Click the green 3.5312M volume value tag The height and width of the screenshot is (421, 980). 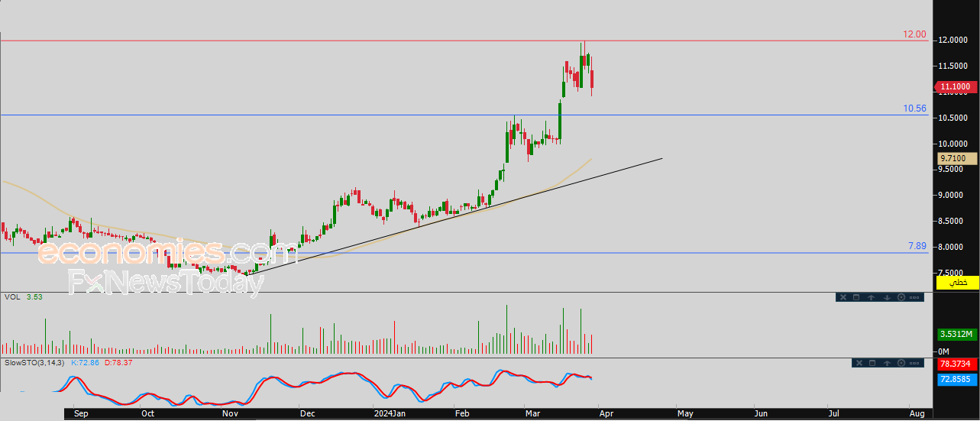[x=957, y=334]
